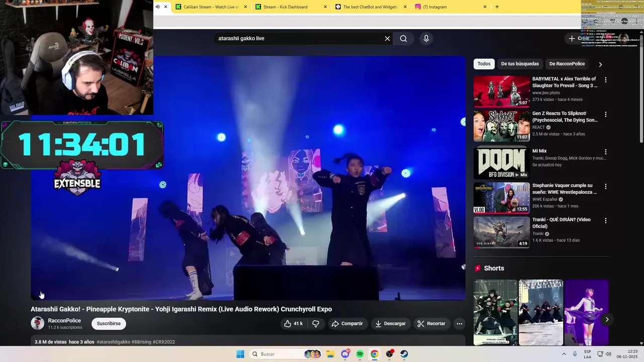Open Tranki QUÉ DIRÁN video thumbnail

[502, 232]
